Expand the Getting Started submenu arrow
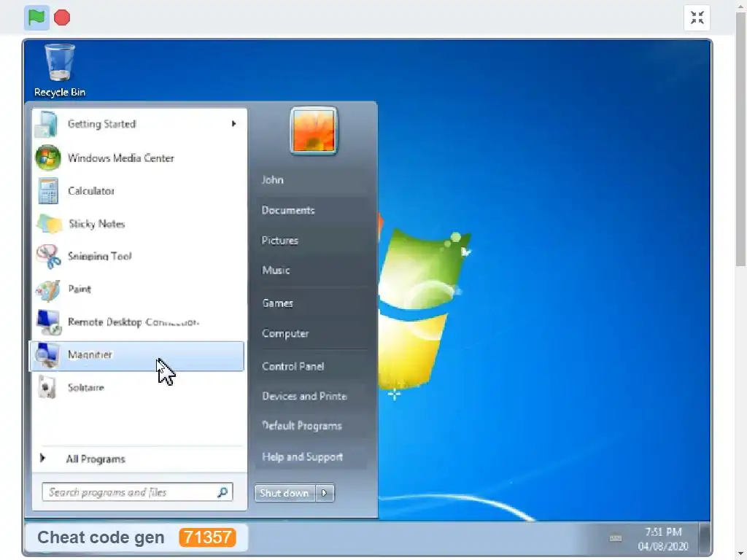This screenshot has height=560, width=747. (x=233, y=124)
